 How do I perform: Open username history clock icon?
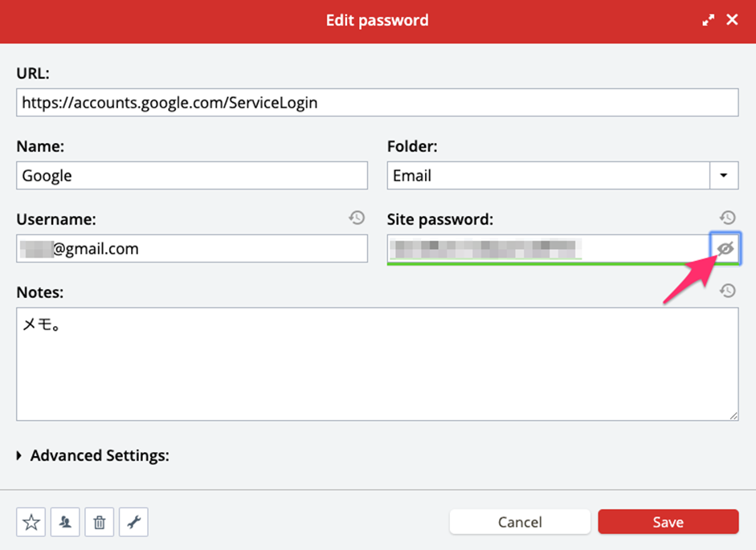click(x=357, y=218)
